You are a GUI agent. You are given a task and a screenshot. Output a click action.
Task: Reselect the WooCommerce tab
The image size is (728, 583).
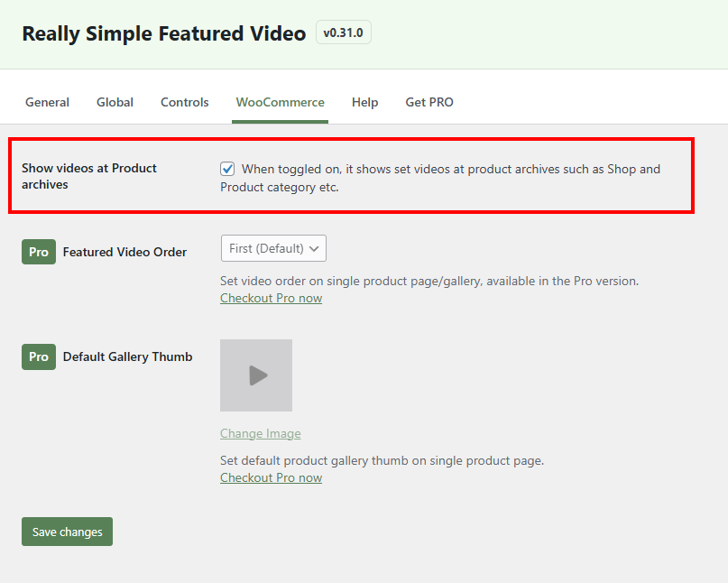tap(280, 102)
